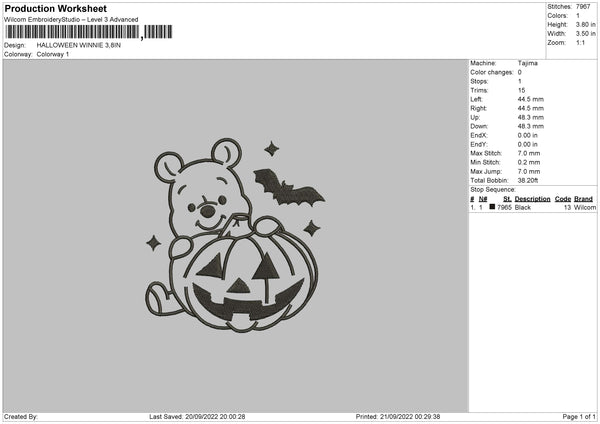Click the Colors value 1 in header
Screen dimensions: 600x424
tap(578, 16)
